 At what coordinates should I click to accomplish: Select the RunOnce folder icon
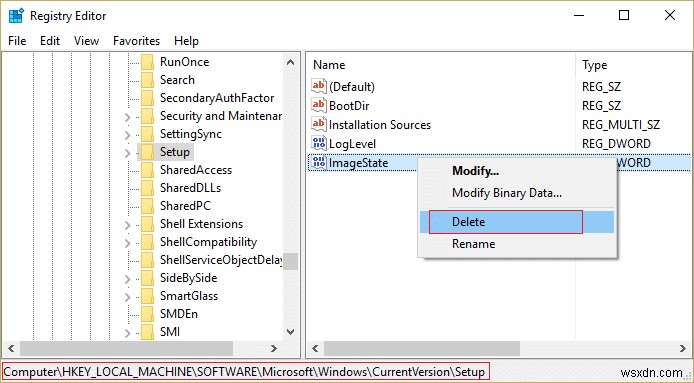tap(147, 62)
